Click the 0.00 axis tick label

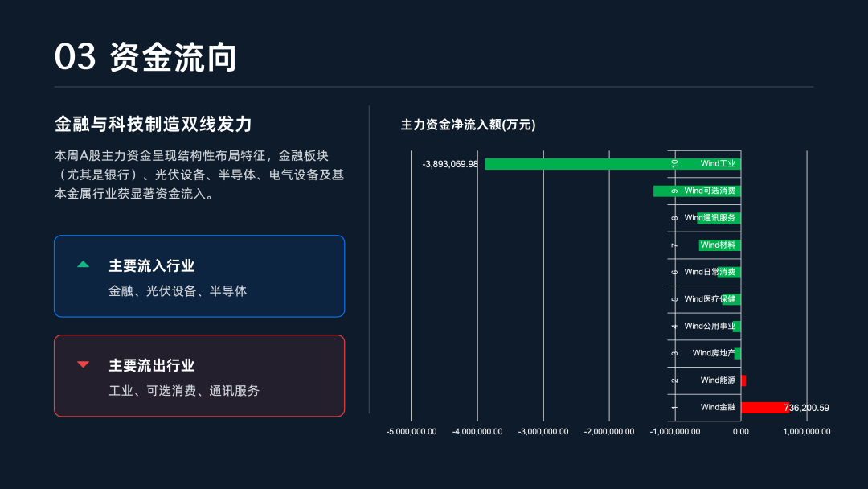pos(740,432)
